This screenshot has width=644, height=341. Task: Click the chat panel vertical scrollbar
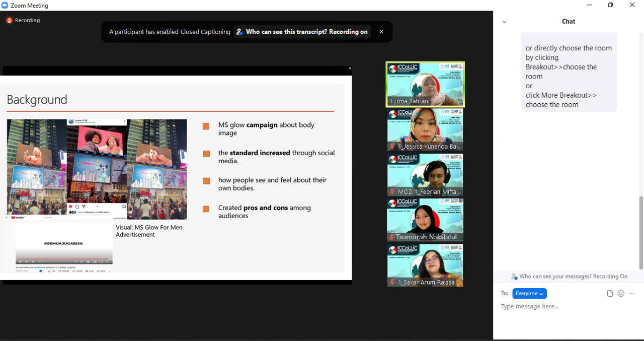641,232
